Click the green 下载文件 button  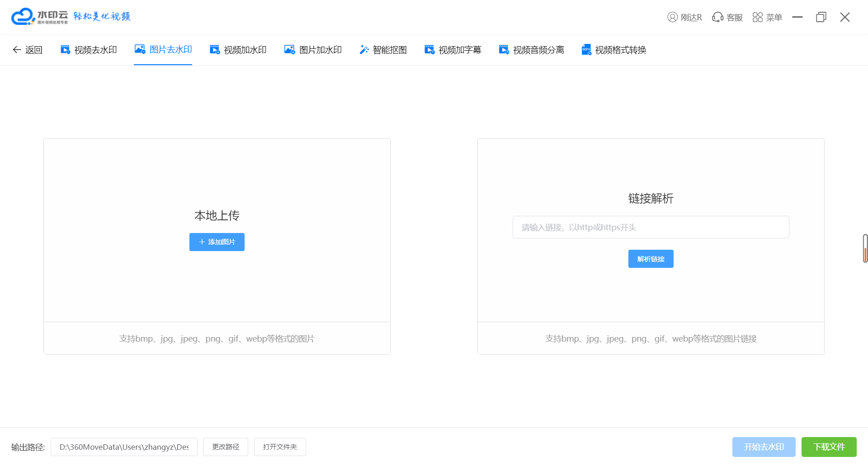829,447
